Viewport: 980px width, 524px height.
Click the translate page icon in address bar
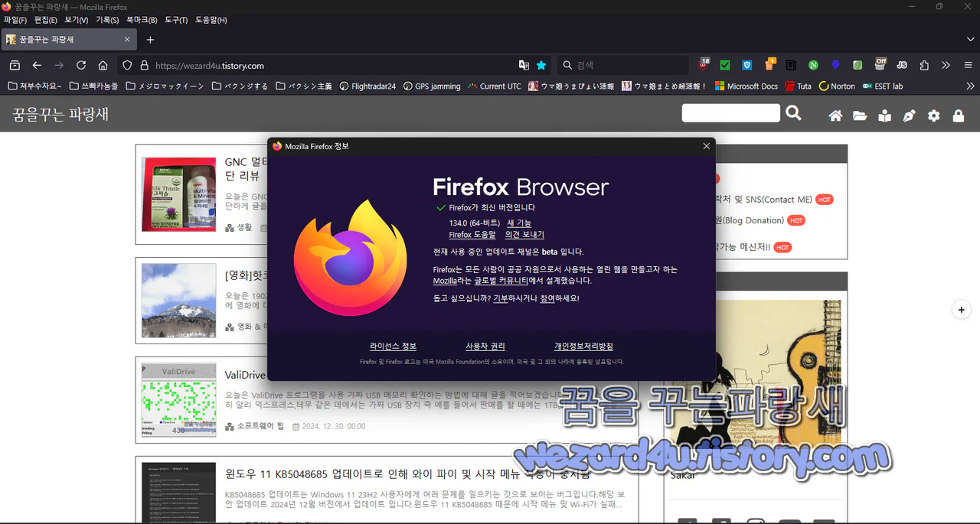click(524, 66)
